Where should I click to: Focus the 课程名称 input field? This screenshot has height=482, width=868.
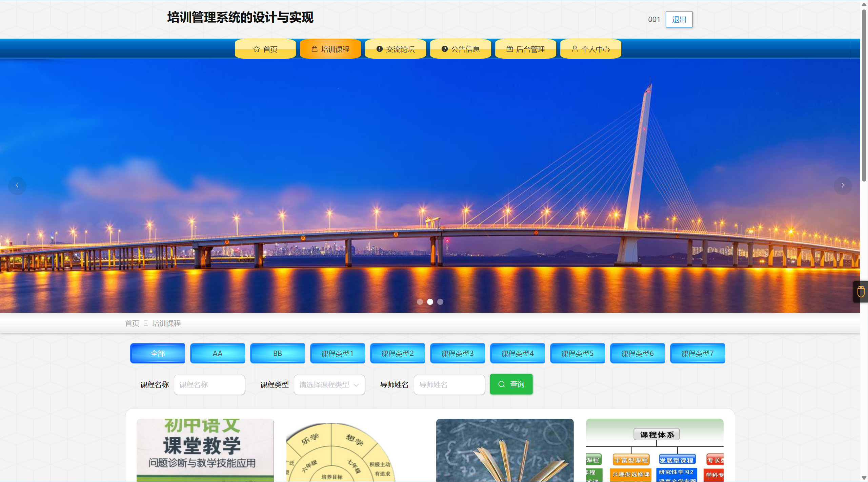point(209,385)
